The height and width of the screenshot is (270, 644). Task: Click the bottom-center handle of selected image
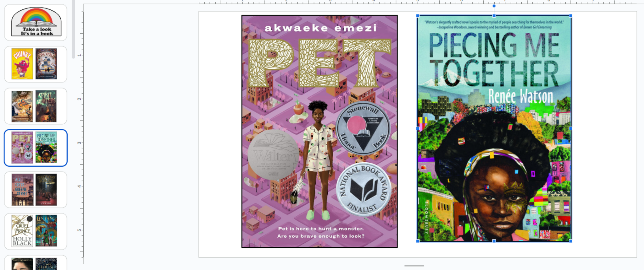pos(494,241)
